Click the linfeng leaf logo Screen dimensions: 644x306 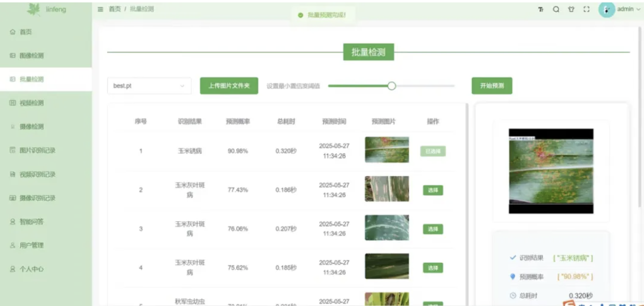[x=34, y=9]
